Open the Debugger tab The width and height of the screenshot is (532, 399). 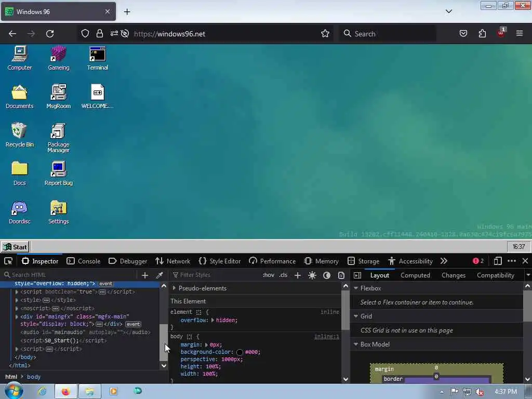(128, 261)
